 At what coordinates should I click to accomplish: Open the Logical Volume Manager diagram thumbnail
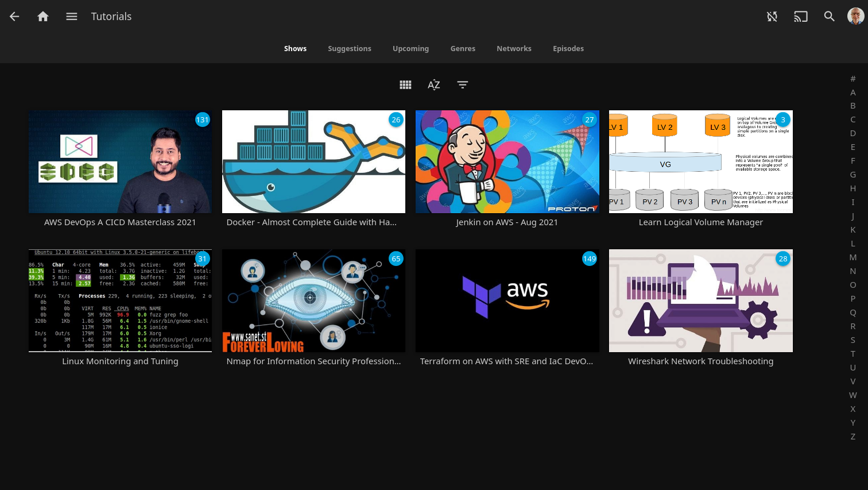701,162
